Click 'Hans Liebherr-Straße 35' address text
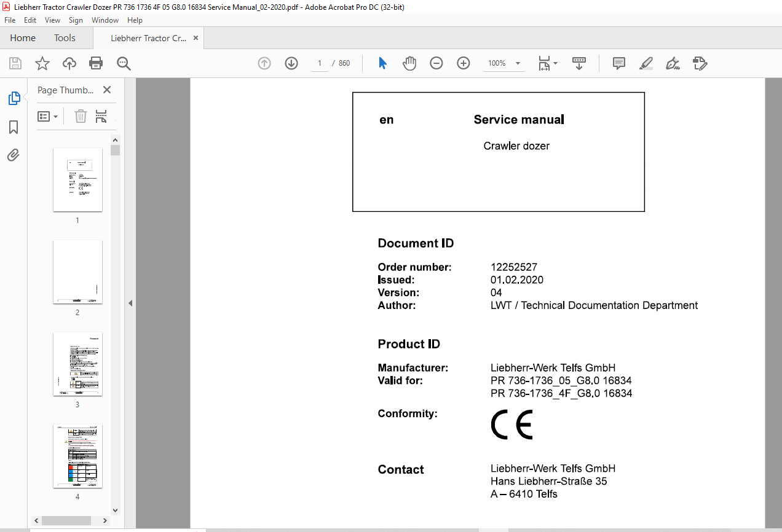This screenshot has width=782, height=532. pyautogui.click(x=549, y=482)
